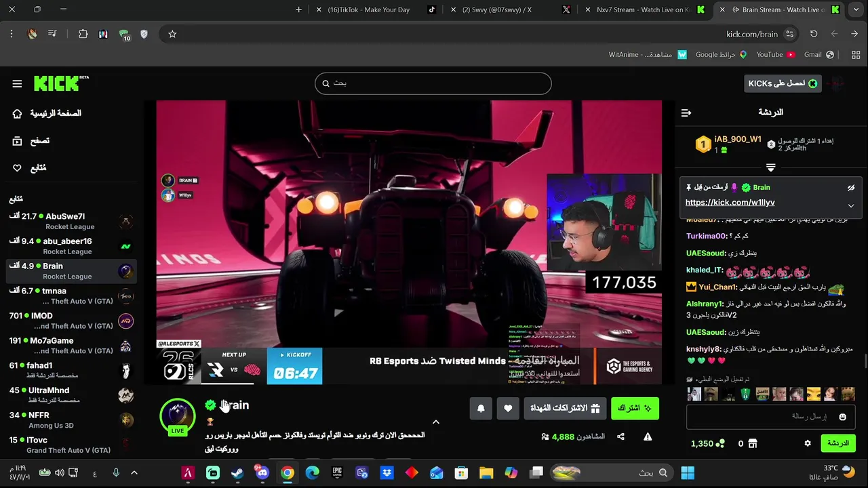Open a new browser tab

coord(298,9)
